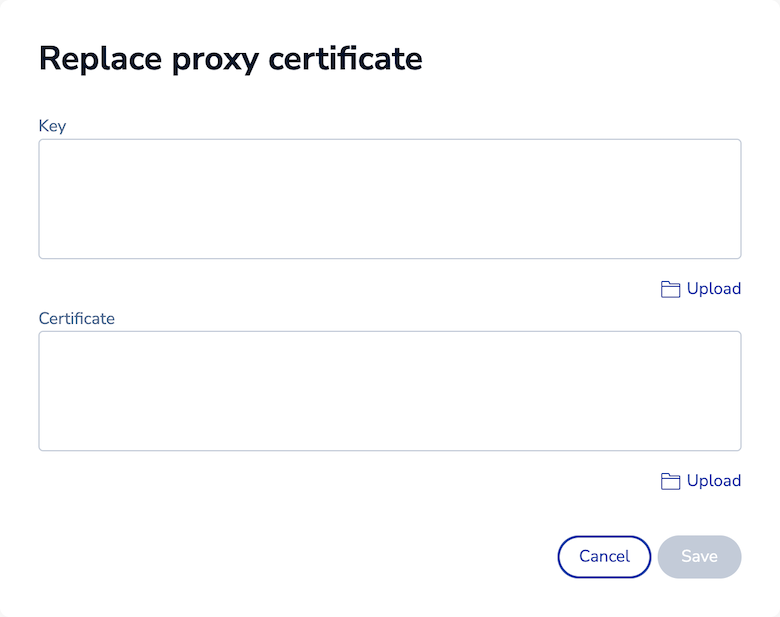Click the Upload link below Key field
Viewport: 780px width, 617px height.
(x=713, y=289)
